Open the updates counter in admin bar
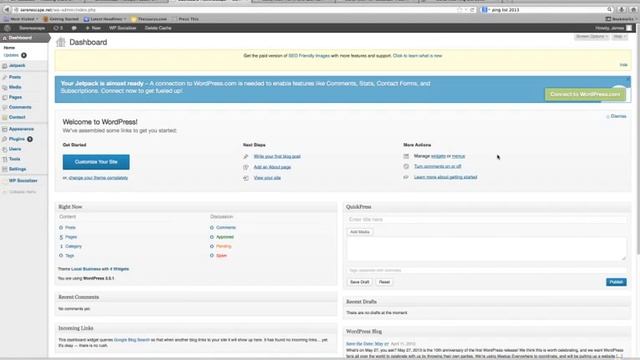This screenshot has height=360, width=640. (x=58, y=28)
